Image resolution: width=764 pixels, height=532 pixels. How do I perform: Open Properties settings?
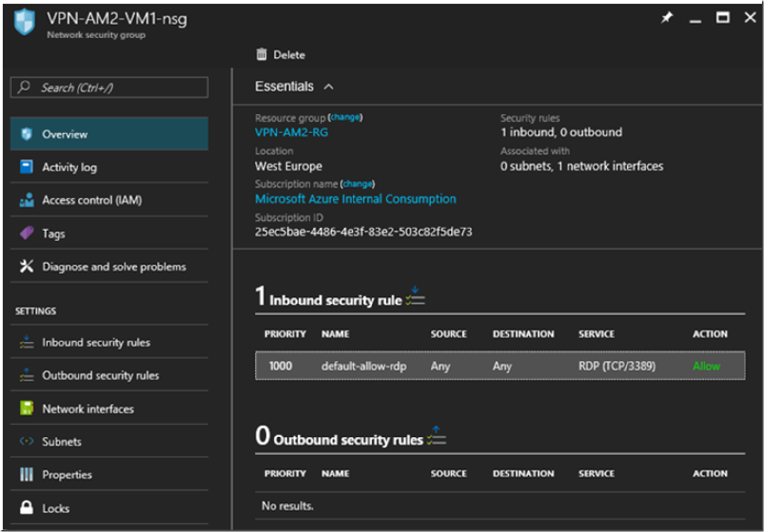(x=109, y=474)
